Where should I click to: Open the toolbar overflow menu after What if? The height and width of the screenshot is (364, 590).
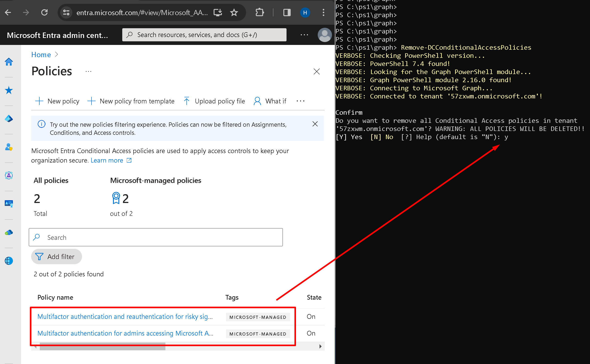[300, 101]
